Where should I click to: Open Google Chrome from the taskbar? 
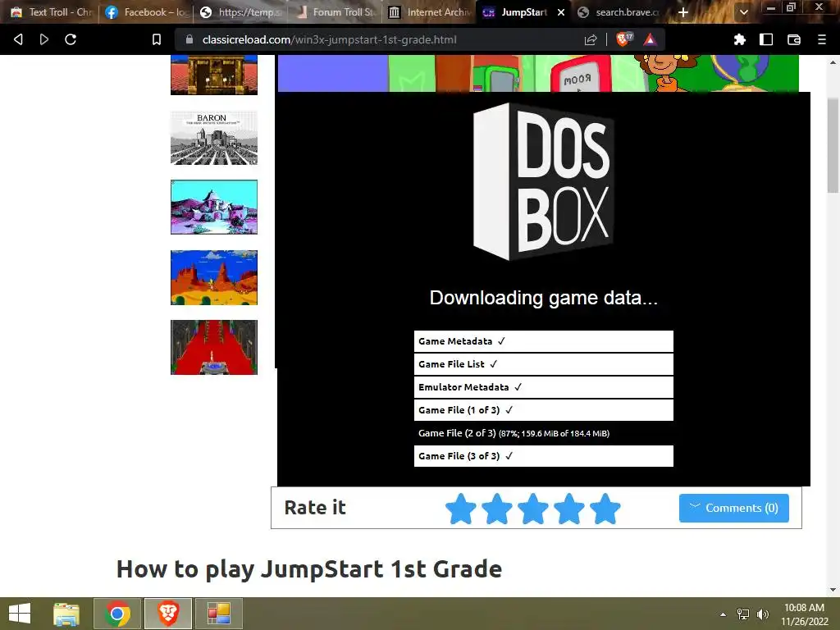117,614
